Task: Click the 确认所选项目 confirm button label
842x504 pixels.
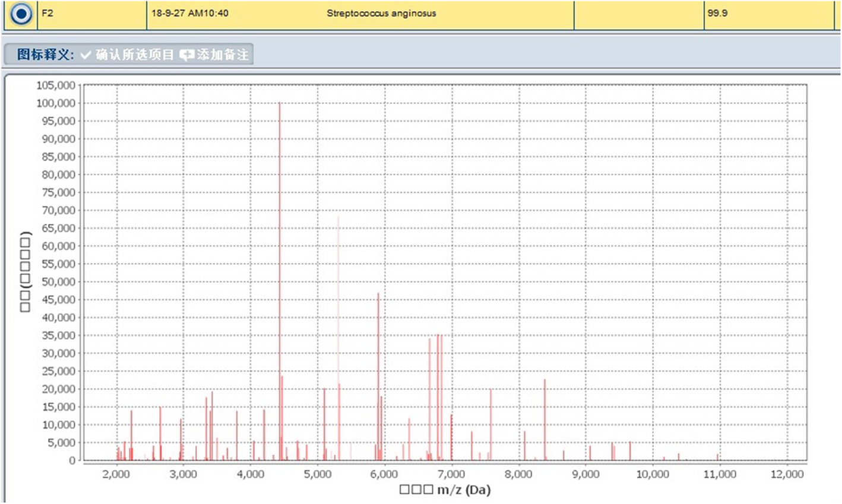Action: click(135, 55)
